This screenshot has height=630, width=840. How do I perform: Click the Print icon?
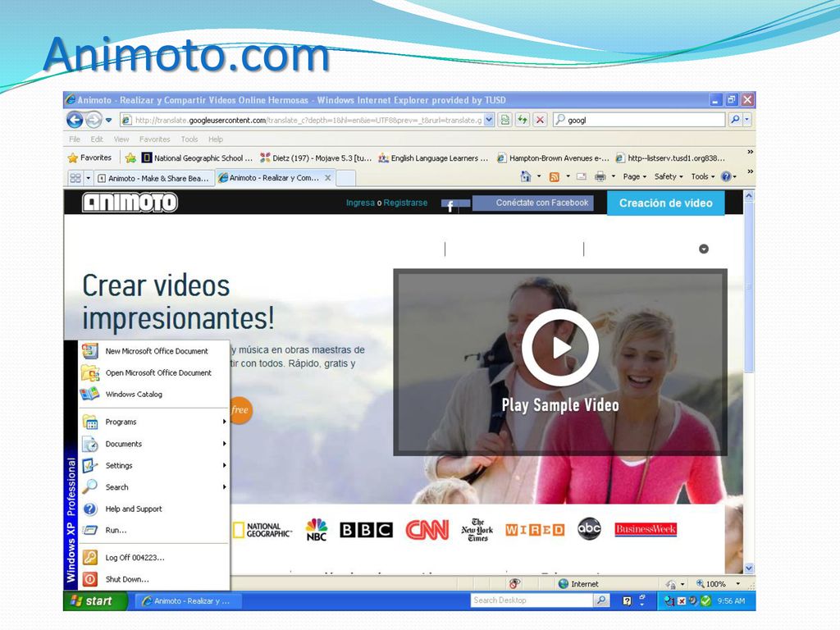coord(600,176)
